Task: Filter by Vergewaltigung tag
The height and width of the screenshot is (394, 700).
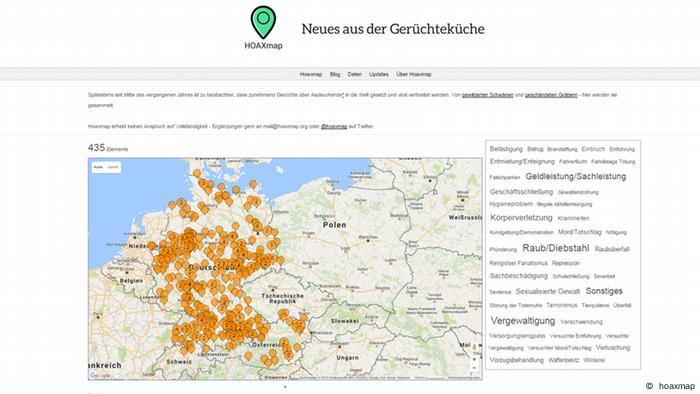Action: (x=523, y=321)
